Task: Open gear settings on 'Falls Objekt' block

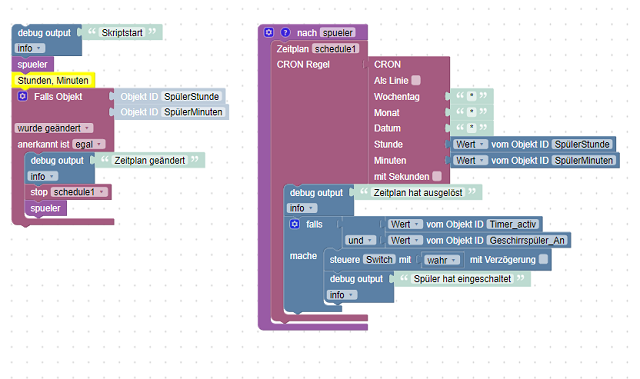Action: [22, 96]
